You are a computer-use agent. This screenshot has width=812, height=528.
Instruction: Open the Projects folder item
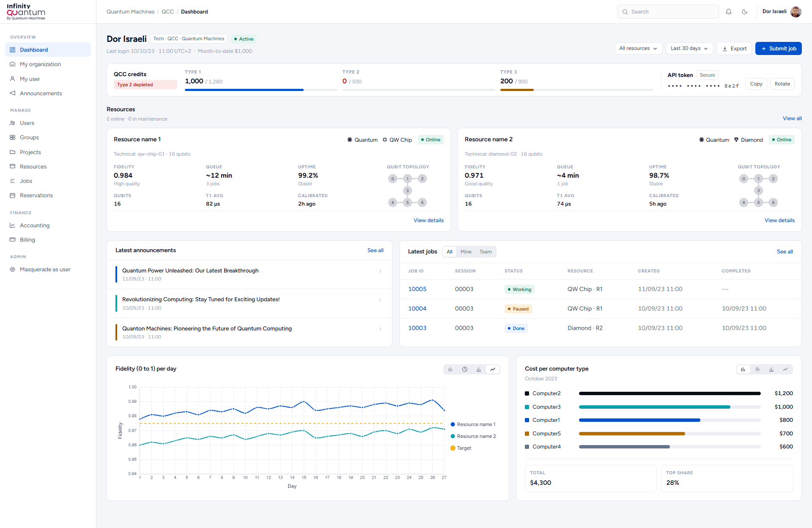(48, 152)
